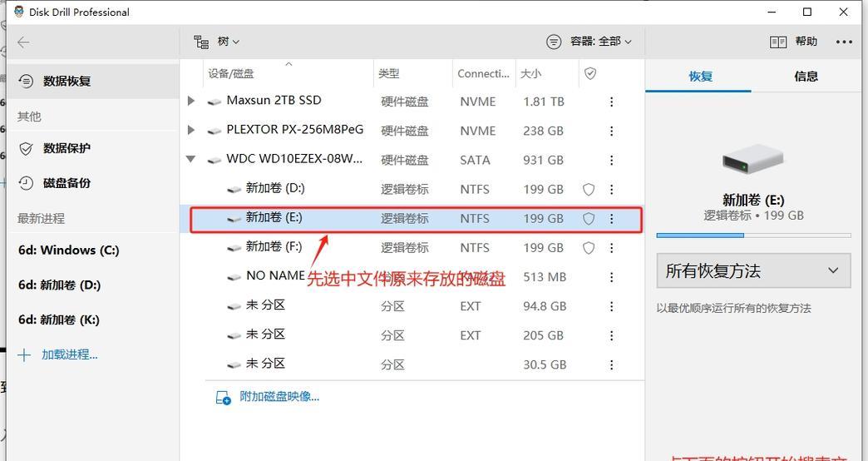Image resolution: width=868 pixels, height=461 pixels.
Task: Click the 94.8 GB size cell
Action: tap(544, 306)
